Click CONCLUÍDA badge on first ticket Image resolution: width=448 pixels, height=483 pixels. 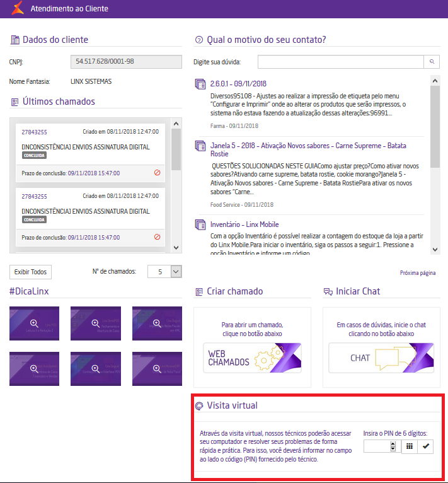tap(34, 156)
